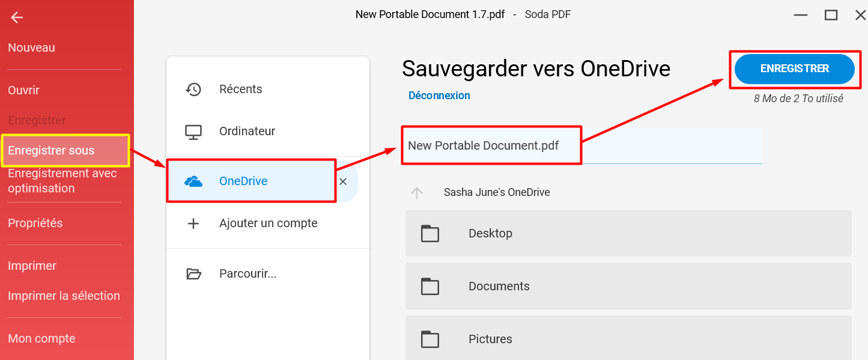Viewport: 868px width, 360px height.
Task: Open Propriétés from the sidebar
Action: click(35, 223)
